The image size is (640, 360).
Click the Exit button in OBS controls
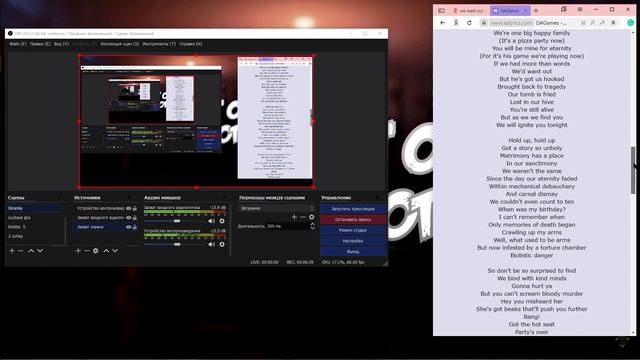[x=353, y=251]
